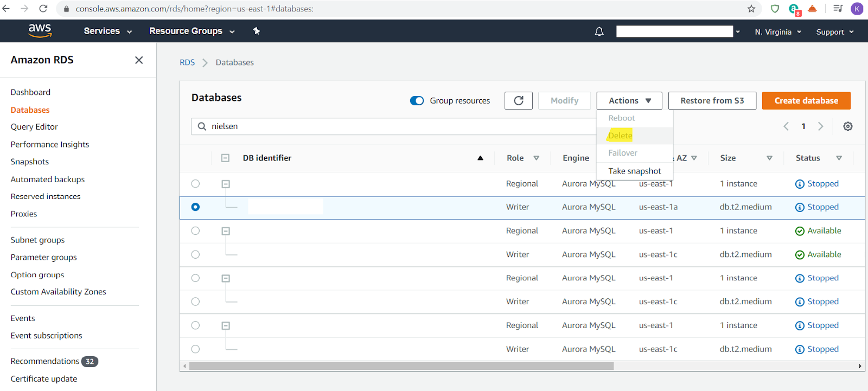Click the browser address bar URL
Screen dimensions: 868x391
pos(194,9)
